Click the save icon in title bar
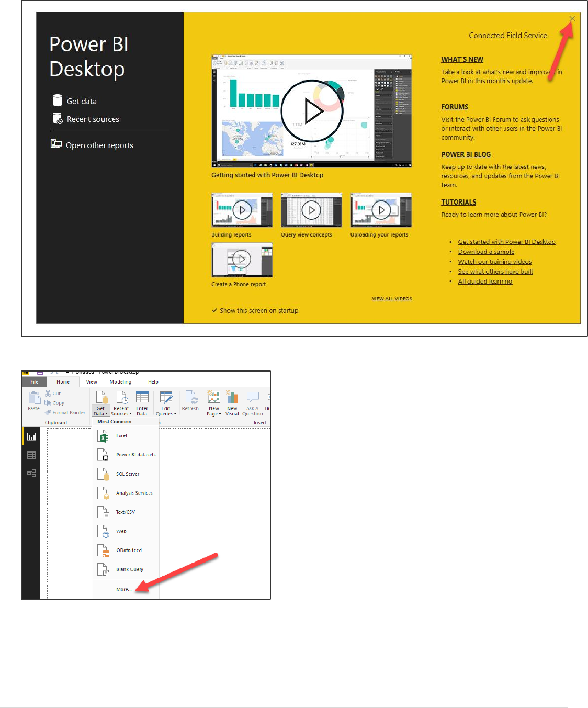This screenshot has width=588, height=708. point(40,373)
